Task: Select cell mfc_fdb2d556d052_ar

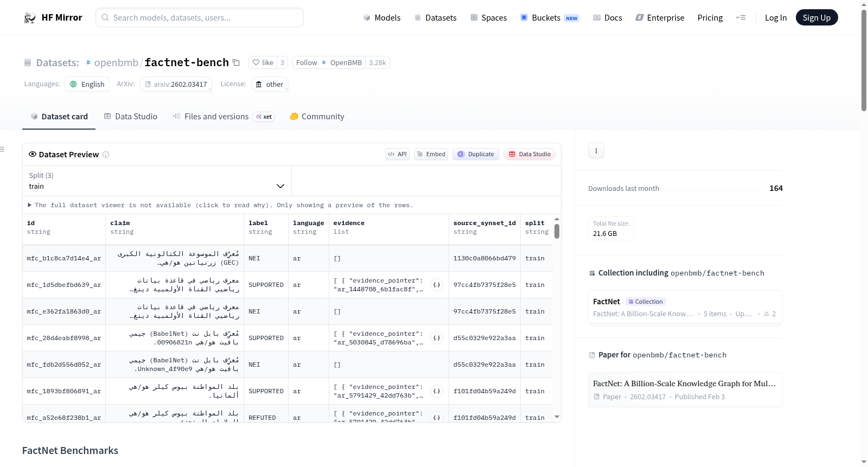Action: point(64,364)
